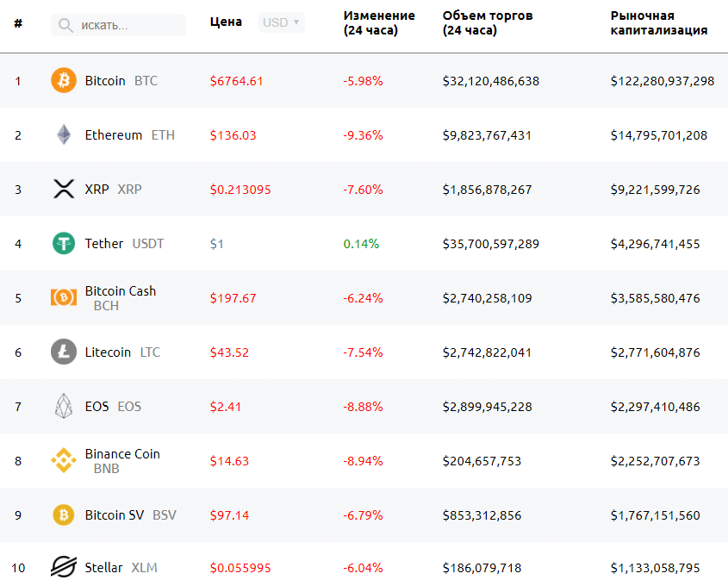The image size is (728, 586).
Task: Click the search magnifier icon
Action: 65,26
